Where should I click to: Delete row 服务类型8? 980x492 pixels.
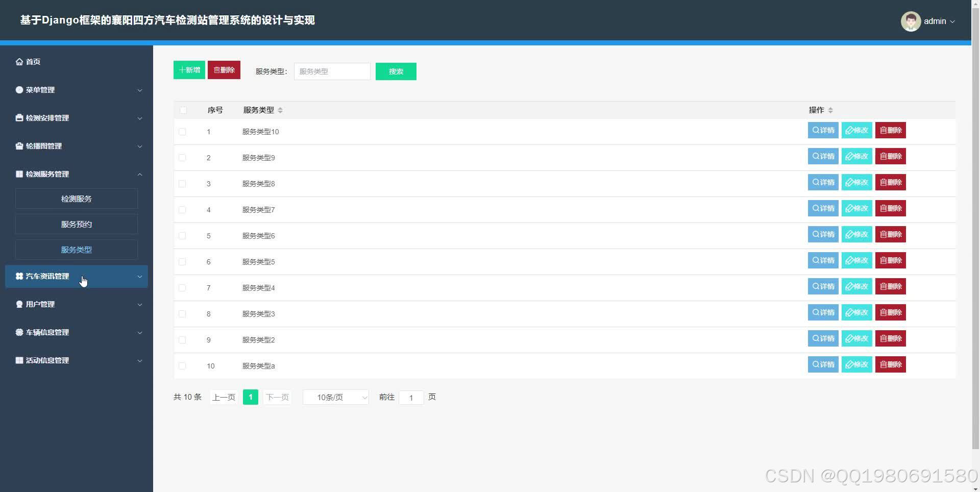click(x=890, y=182)
